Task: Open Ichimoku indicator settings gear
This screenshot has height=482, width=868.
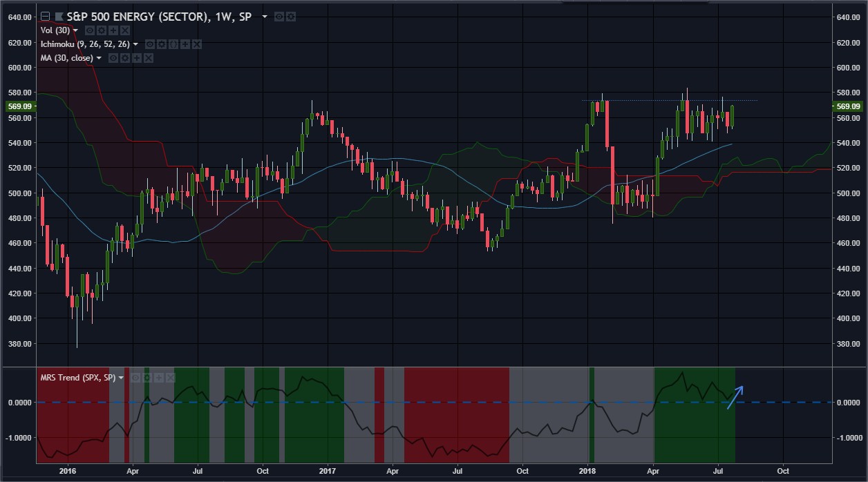Action: click(162, 44)
